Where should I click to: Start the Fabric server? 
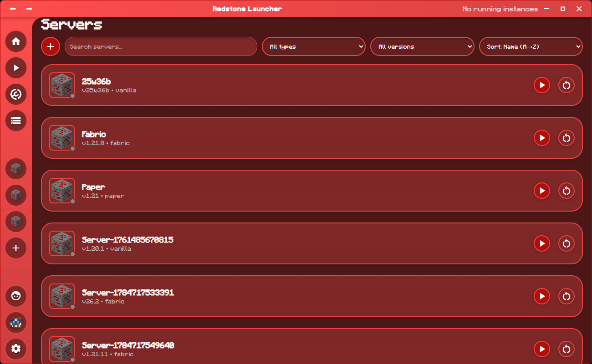(x=542, y=138)
